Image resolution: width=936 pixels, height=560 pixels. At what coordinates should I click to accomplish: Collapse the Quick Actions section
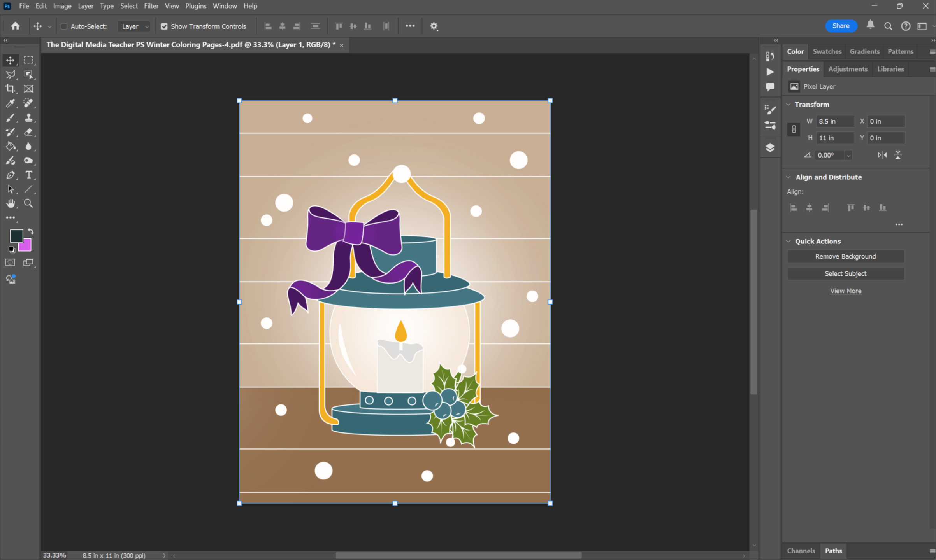[x=789, y=241]
